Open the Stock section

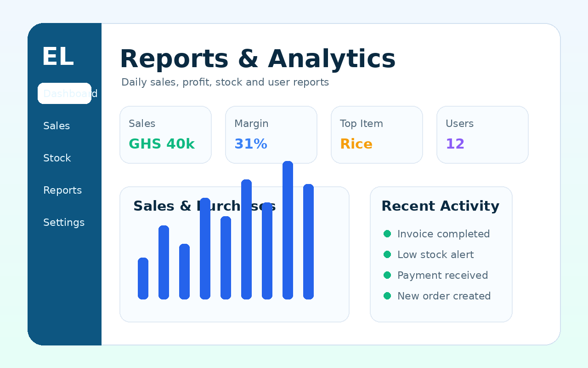pyautogui.click(x=57, y=158)
